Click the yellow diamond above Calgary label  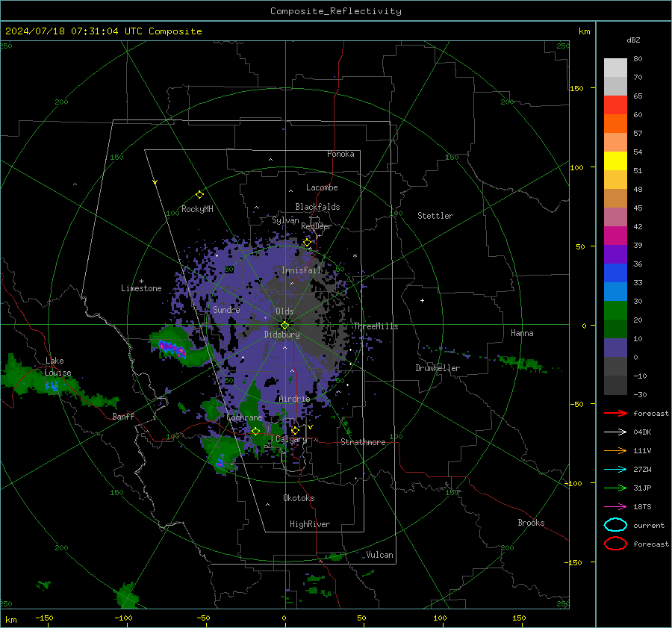295,430
